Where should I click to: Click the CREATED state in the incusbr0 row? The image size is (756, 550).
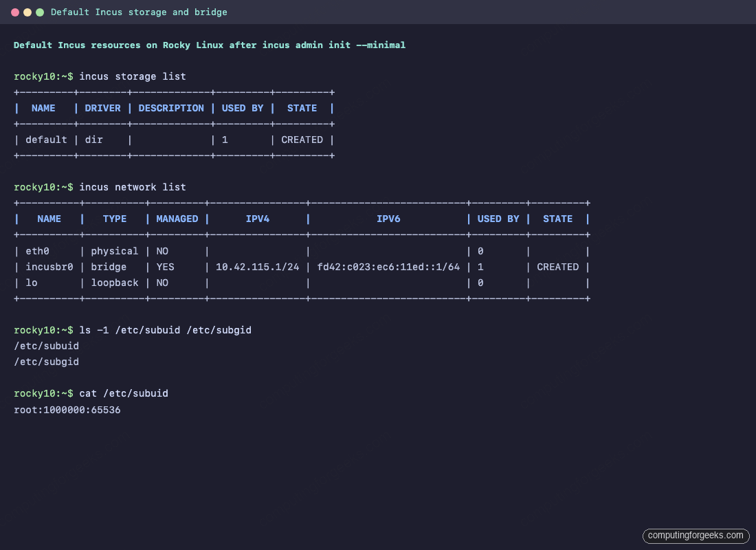[x=558, y=267]
